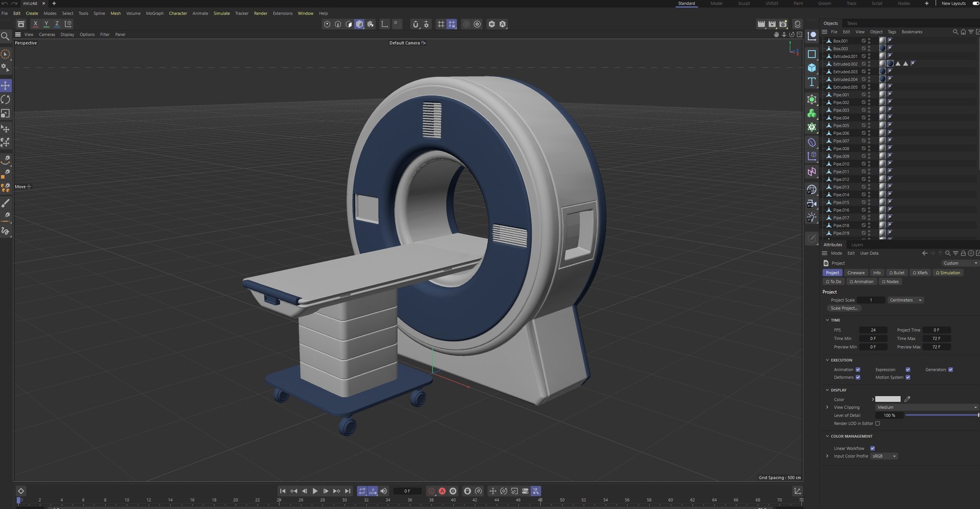Viewport: 980px width, 509px height.
Task: Collapse the COLOR MANAGEMENT section
Action: [827, 436]
